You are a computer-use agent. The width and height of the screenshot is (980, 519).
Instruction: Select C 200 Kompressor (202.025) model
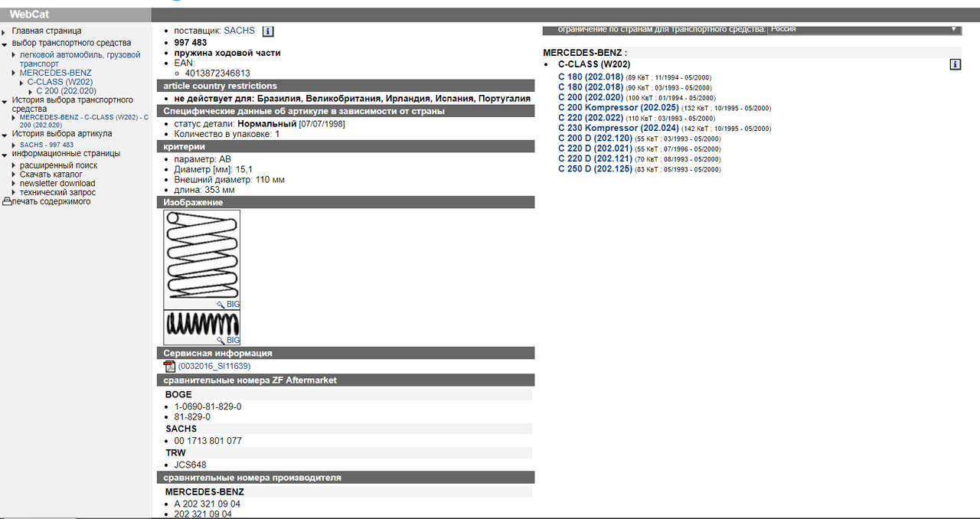(618, 108)
